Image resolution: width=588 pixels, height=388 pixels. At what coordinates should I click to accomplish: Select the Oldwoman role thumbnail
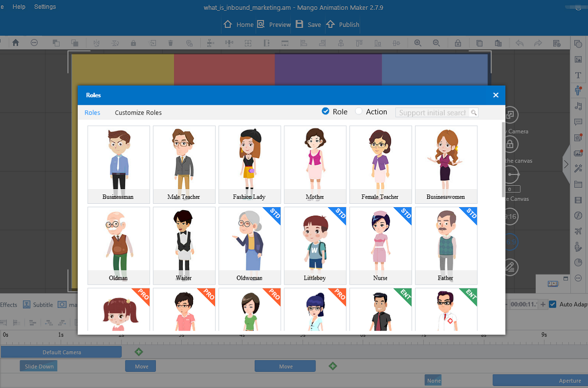click(250, 245)
